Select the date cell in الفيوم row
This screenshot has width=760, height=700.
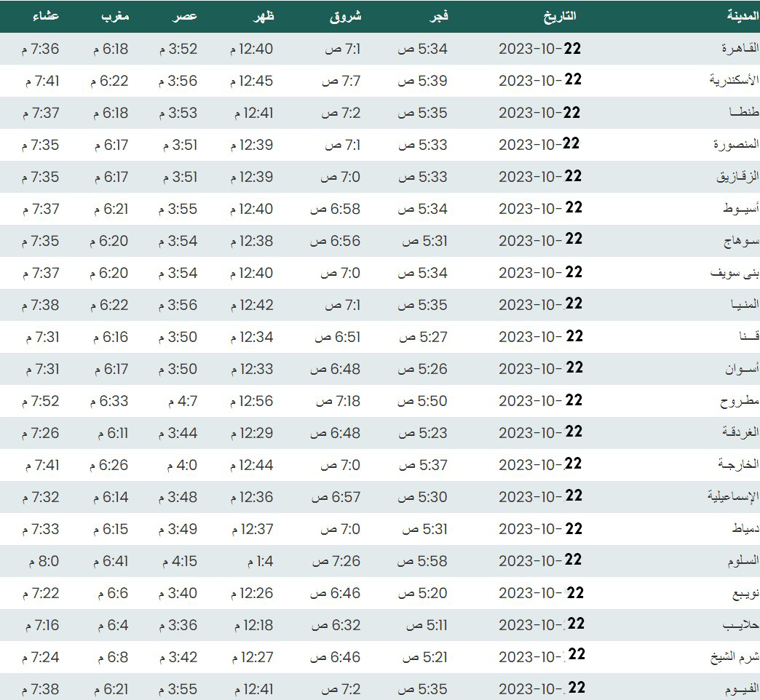pos(541,688)
